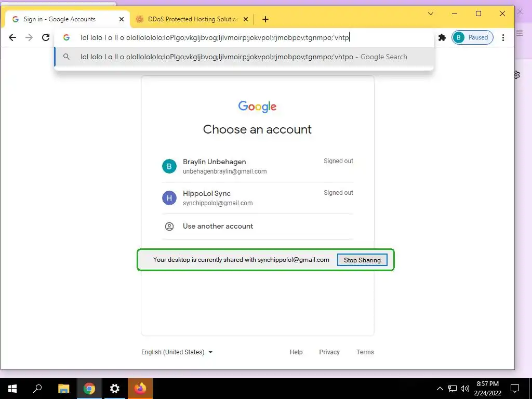Choose the Braylin Unbehagen account
This screenshot has width=532, height=399.
[258, 166]
